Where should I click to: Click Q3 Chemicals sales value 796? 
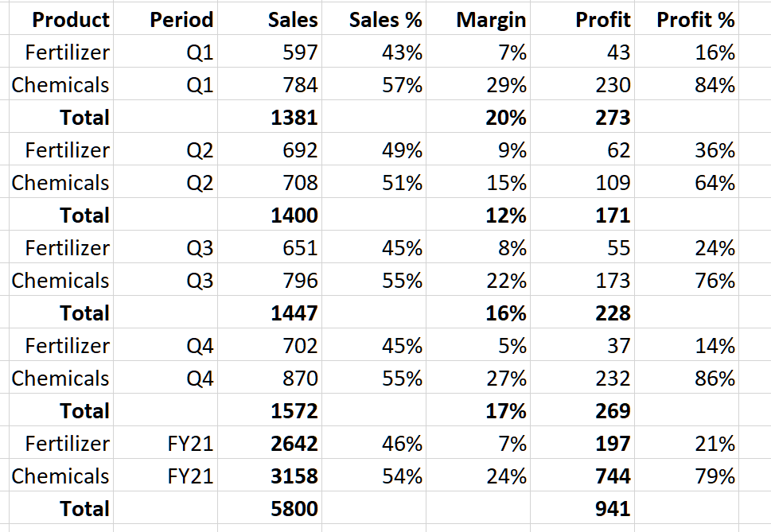[299, 281]
